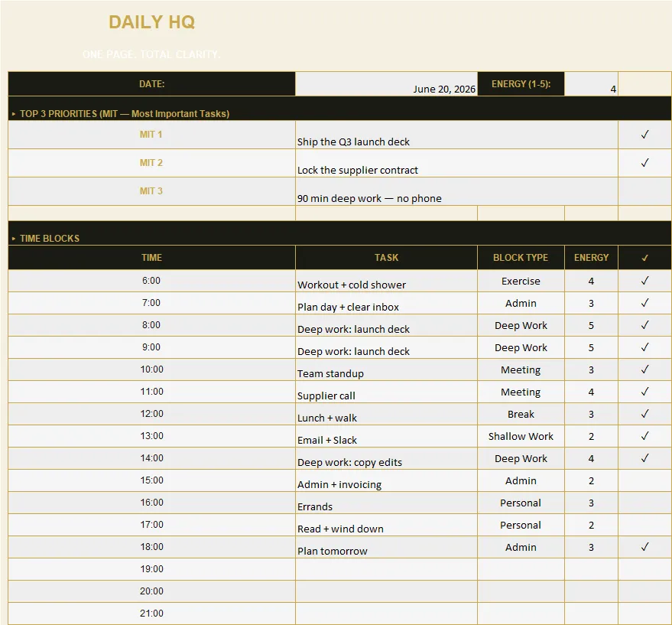Click the empty block type cell for 20:00
This screenshot has height=625, width=672.
(x=521, y=591)
